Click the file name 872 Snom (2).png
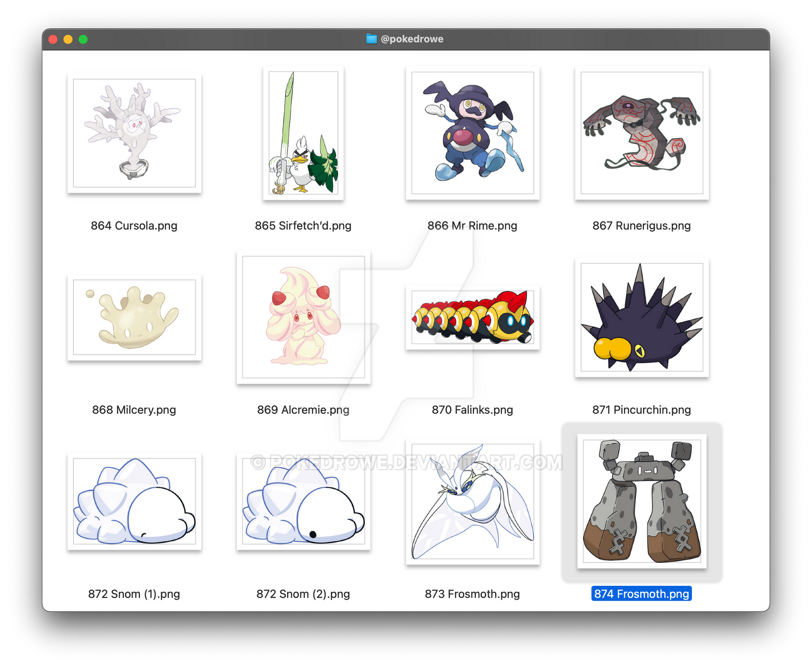This screenshot has width=812, height=667. tap(303, 594)
